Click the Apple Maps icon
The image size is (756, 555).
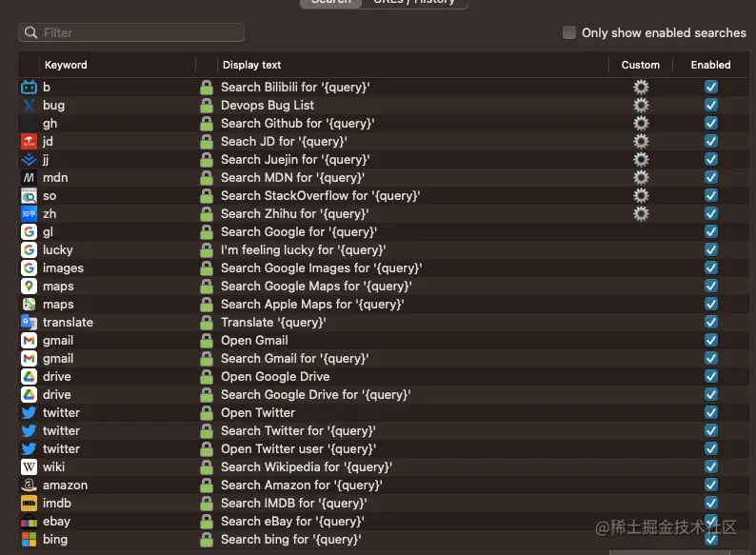29,305
